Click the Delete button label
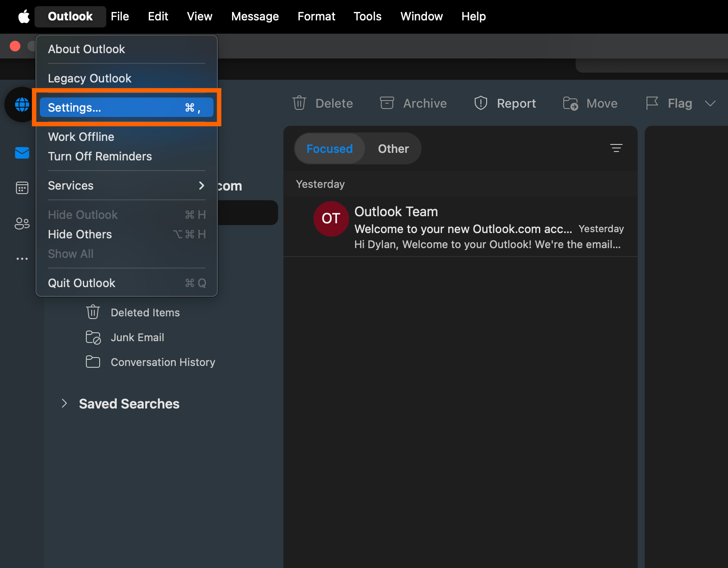Image resolution: width=728 pixels, height=568 pixels. point(334,103)
